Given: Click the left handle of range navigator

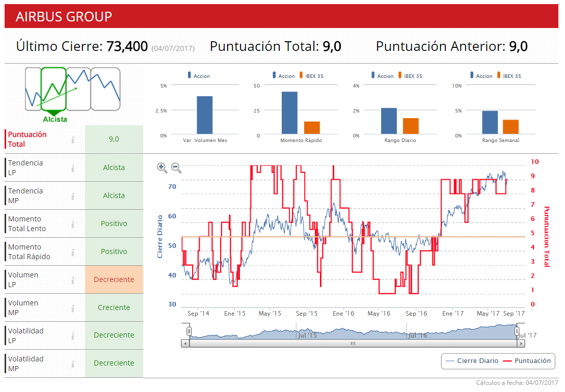Looking at the screenshot, I should pos(189,331).
